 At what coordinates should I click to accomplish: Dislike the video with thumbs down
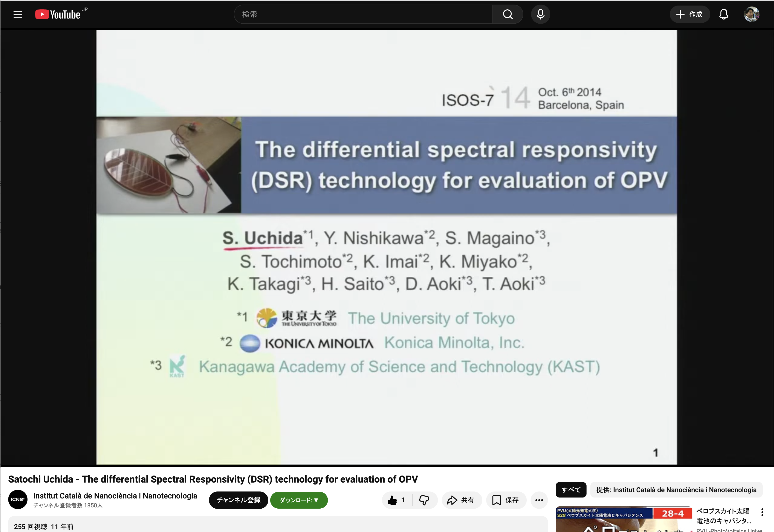pos(424,500)
